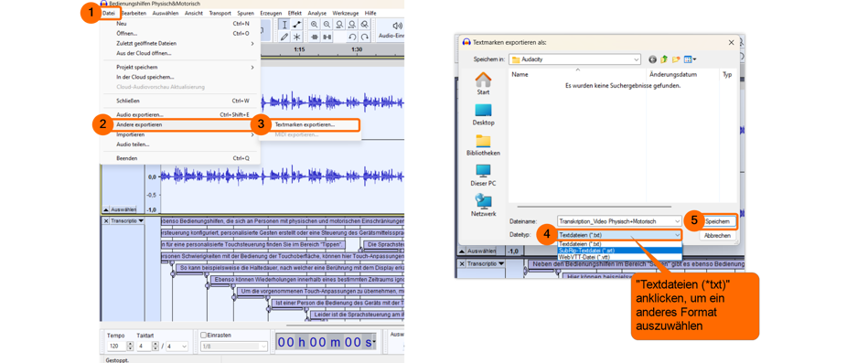This screenshot has height=363, width=868.
Task: Collapse the audio track with arrow button
Action: tap(105, 209)
